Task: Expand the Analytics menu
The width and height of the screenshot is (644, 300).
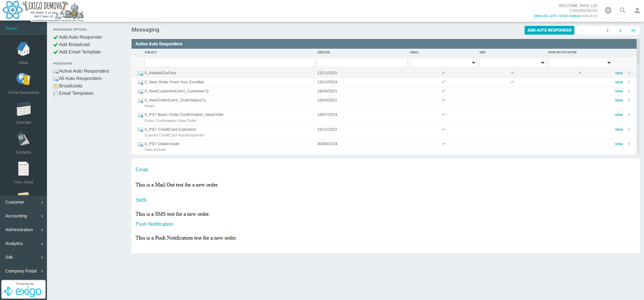Action: (23, 244)
